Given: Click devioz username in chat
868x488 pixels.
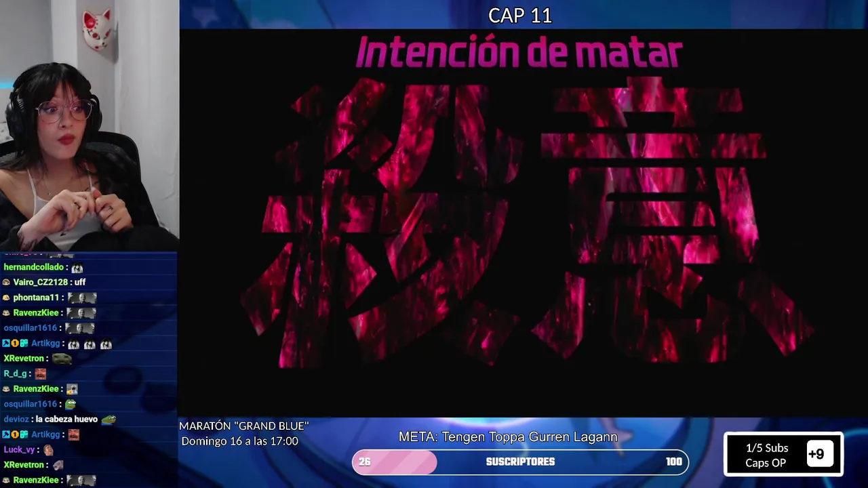Looking at the screenshot, I should coord(16,420).
